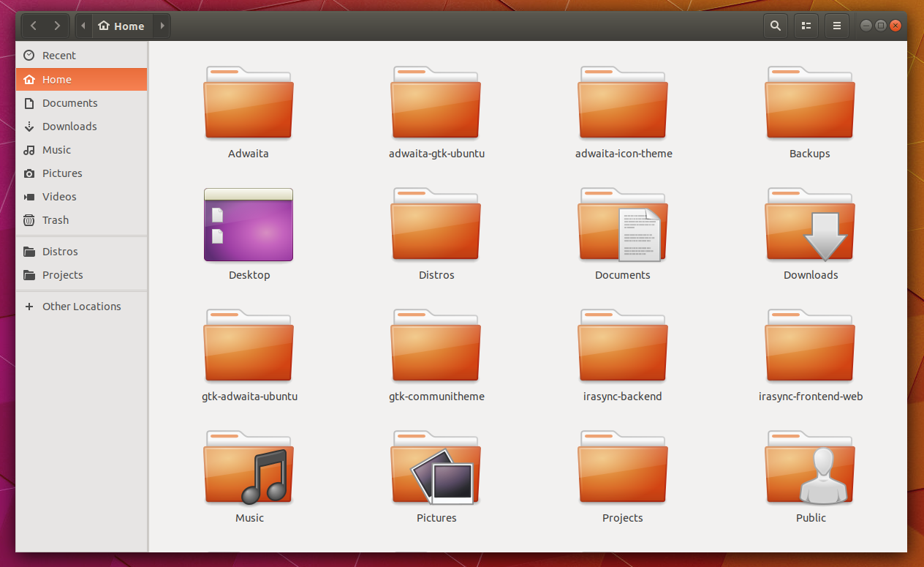Select the gtk-communitheme folder icon

pyautogui.click(x=436, y=345)
